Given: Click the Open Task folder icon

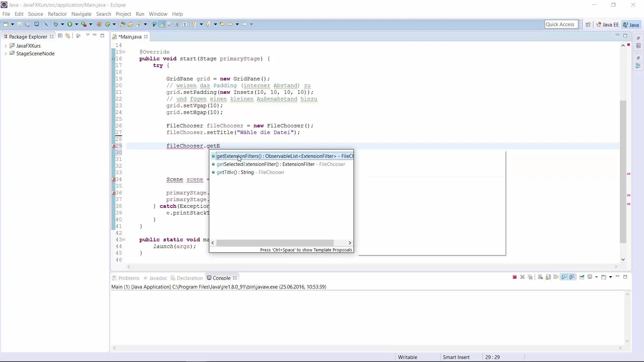Looking at the screenshot, I should tap(130, 24).
